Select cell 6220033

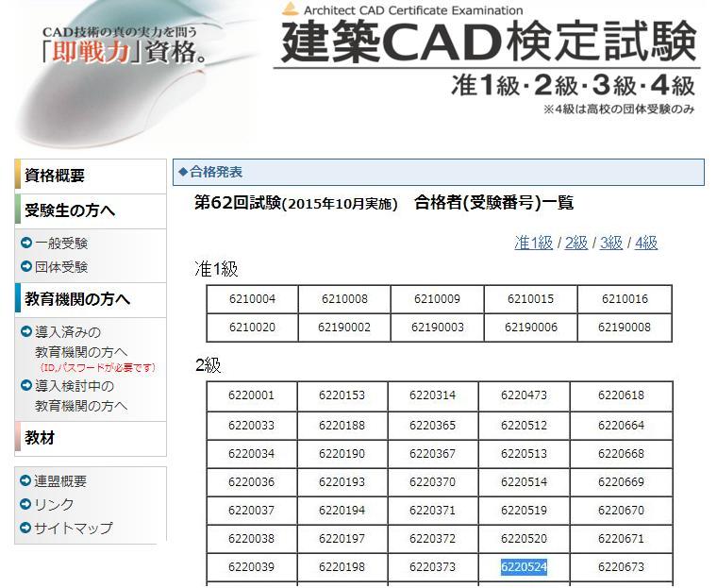tap(252, 426)
